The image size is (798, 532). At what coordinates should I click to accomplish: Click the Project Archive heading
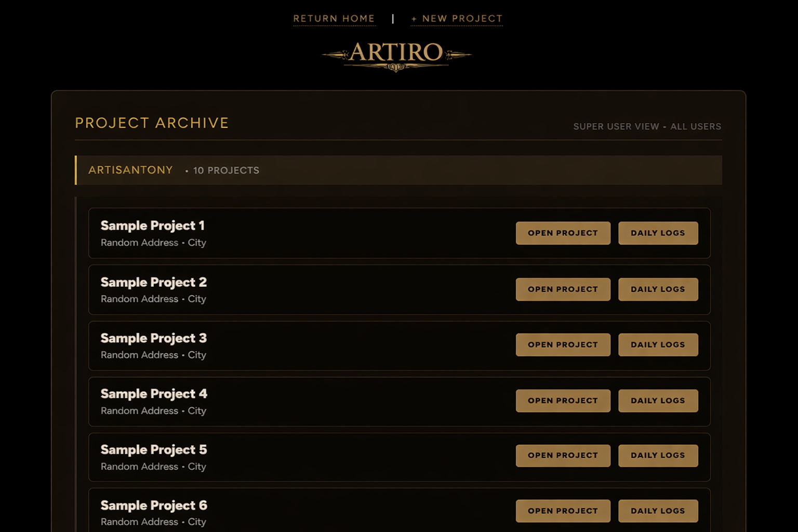[x=152, y=123]
